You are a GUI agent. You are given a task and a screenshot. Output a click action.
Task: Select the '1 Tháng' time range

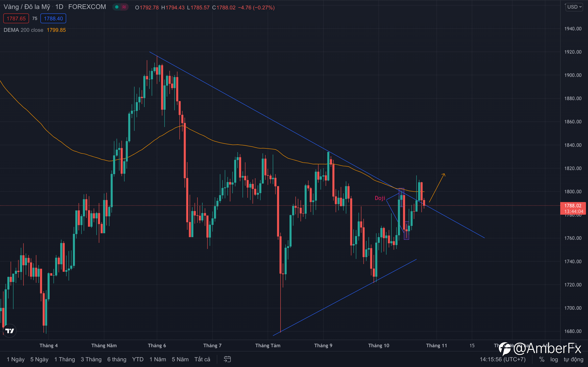pos(64,359)
